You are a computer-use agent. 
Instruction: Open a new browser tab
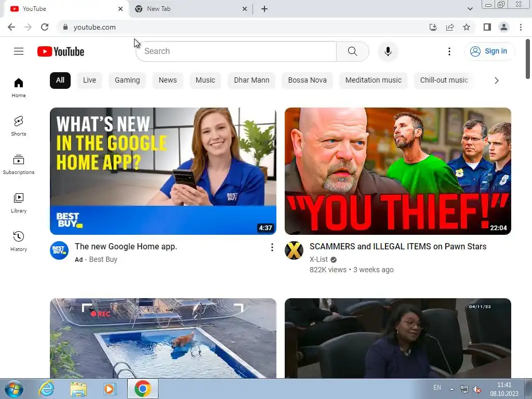pyautogui.click(x=264, y=9)
